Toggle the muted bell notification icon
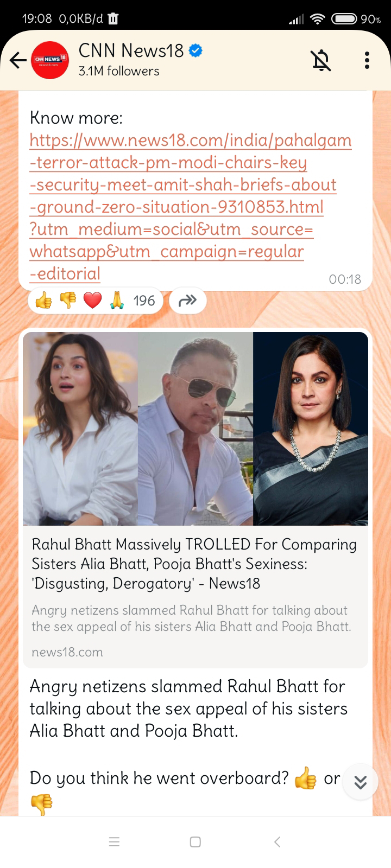Viewport: 391px width, 868px height. tap(321, 60)
